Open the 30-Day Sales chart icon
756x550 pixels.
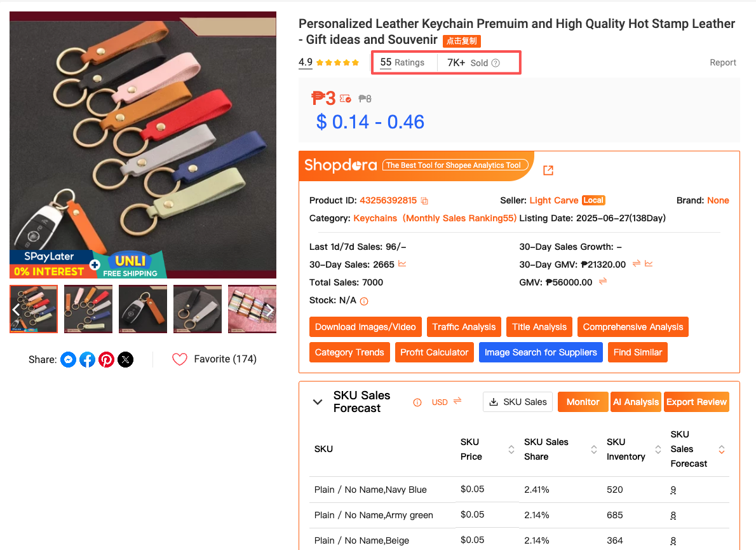pos(403,264)
